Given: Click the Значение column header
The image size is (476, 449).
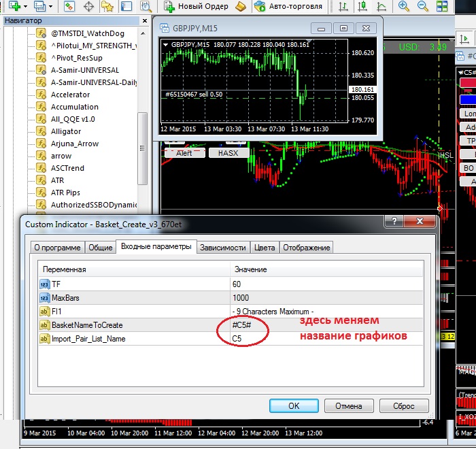Looking at the screenshot, I should 326,269.
